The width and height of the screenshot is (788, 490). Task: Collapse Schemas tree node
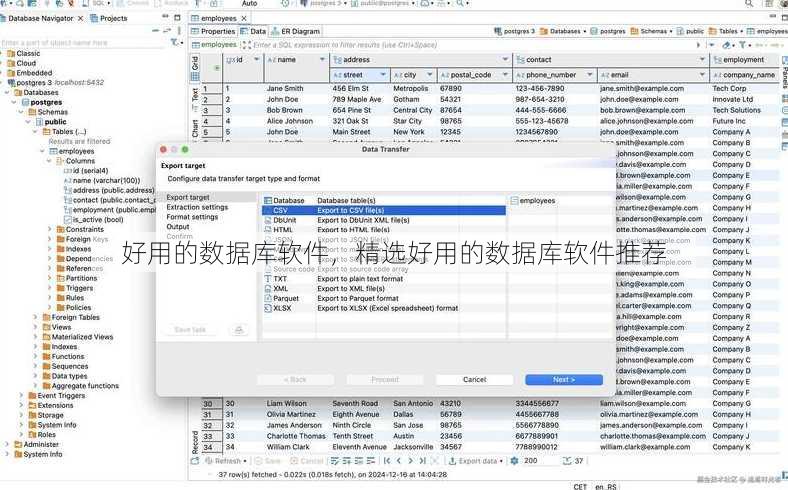tap(21, 112)
